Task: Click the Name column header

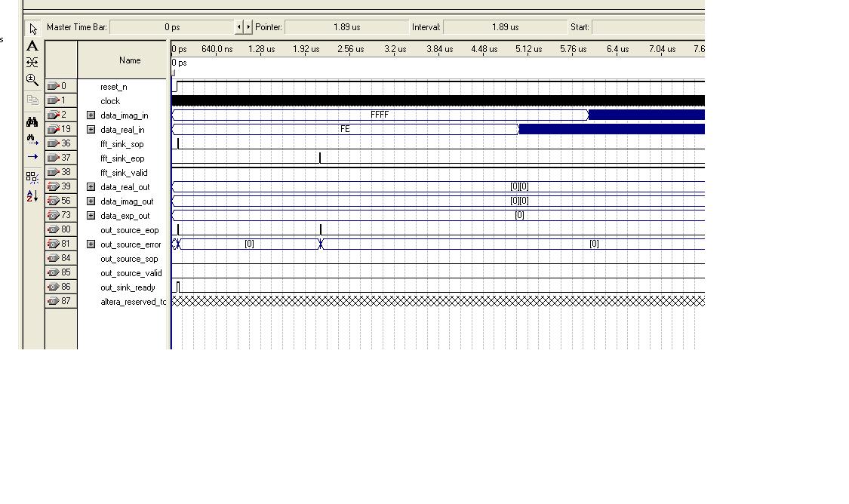Action: 129,60
